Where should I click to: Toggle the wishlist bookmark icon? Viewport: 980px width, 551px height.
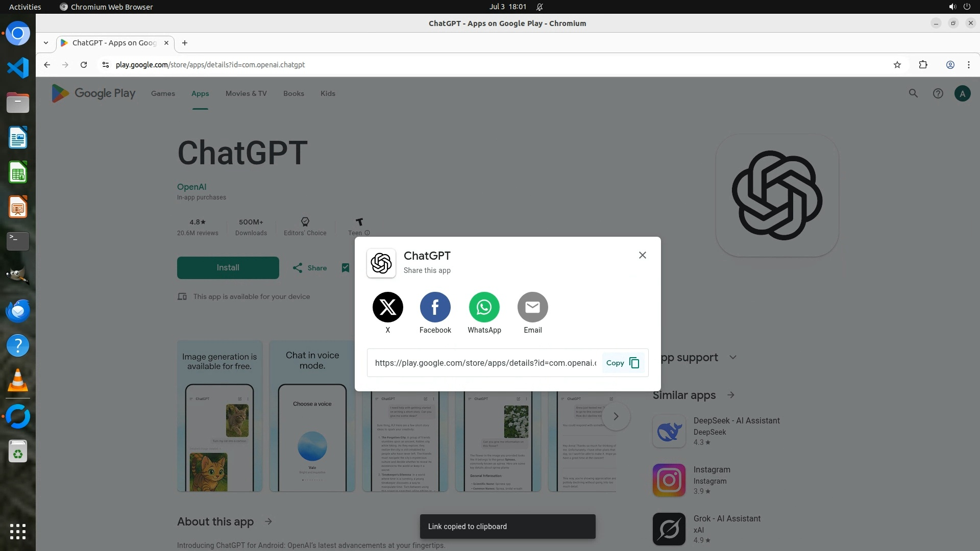pyautogui.click(x=346, y=268)
